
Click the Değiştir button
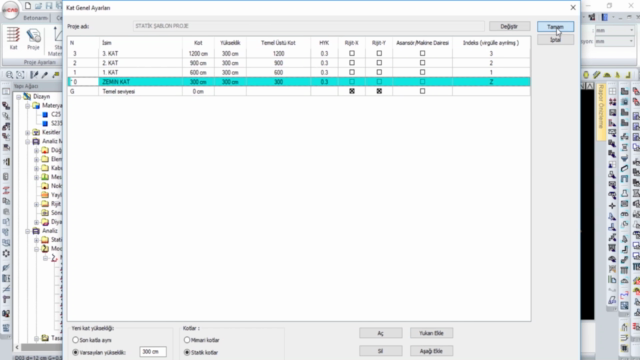[509, 26]
